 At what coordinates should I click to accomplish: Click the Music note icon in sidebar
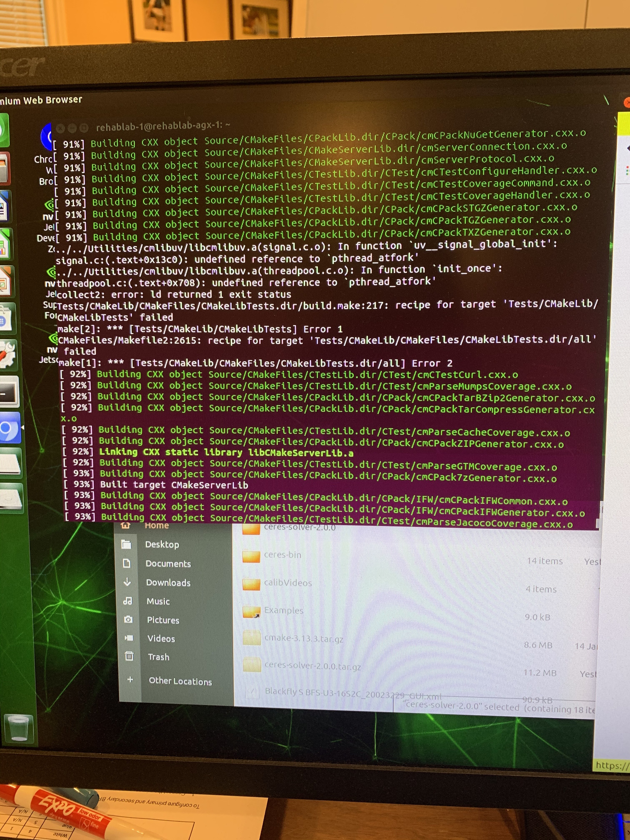coord(127,601)
